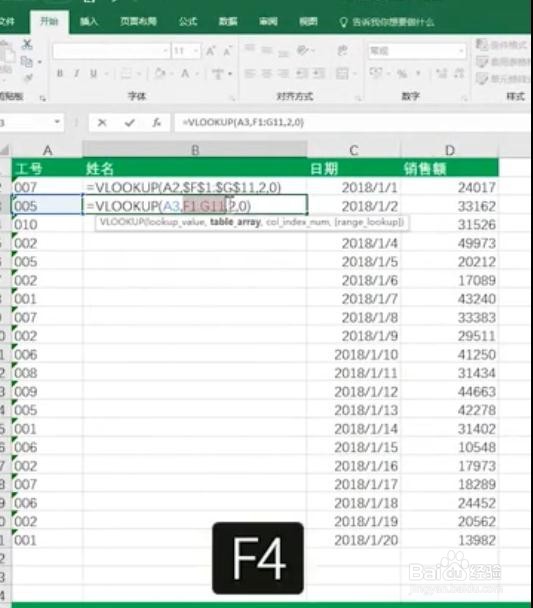The image size is (533, 608).
Task: Expand the font size dropdown
Action: [196, 51]
